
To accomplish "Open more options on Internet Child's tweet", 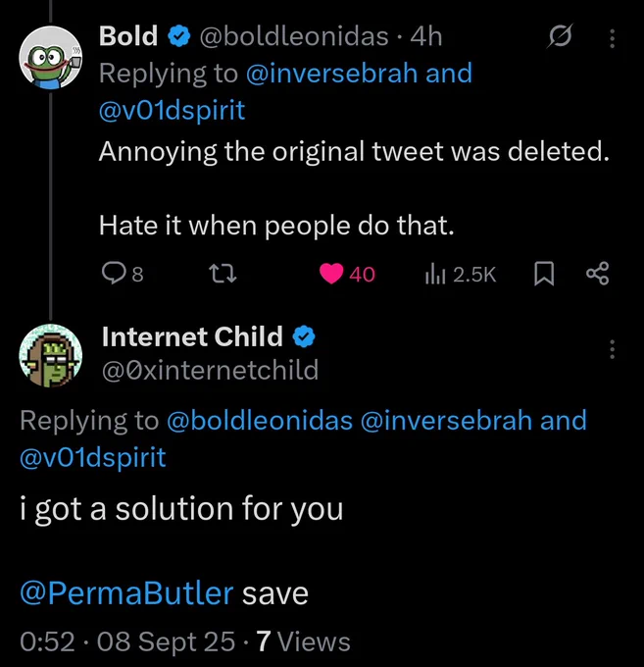I will click(612, 349).
